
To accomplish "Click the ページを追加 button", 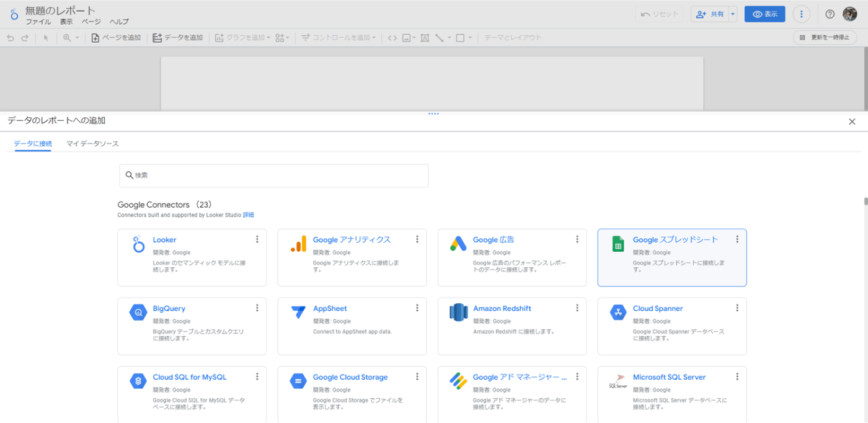I will pyautogui.click(x=116, y=38).
